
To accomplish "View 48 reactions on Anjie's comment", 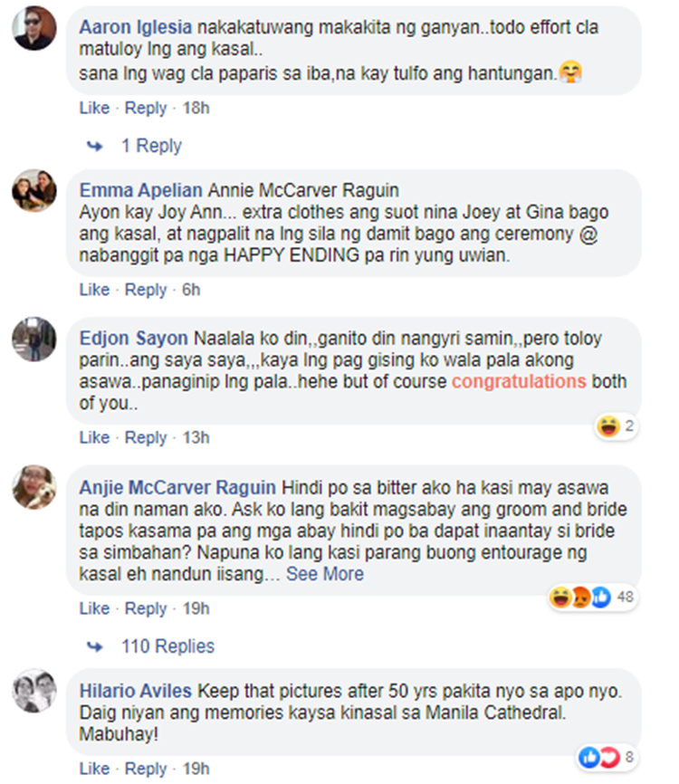I will (592, 597).
